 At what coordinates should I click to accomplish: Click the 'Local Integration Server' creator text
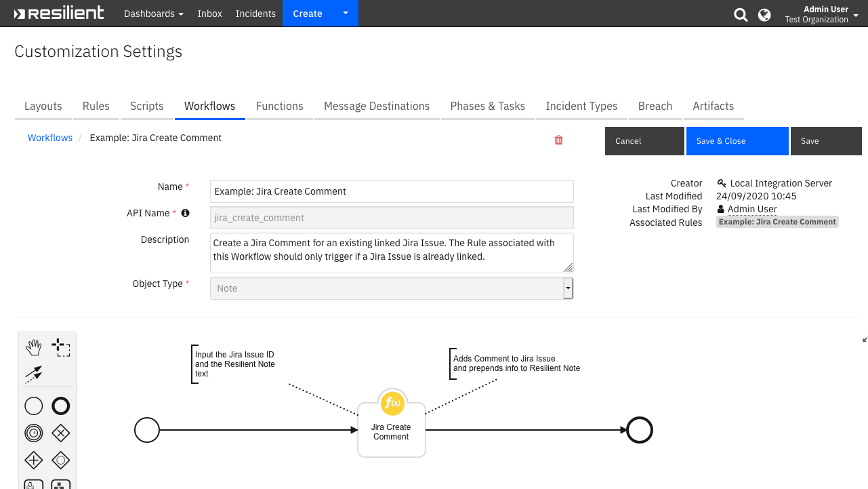(x=781, y=183)
